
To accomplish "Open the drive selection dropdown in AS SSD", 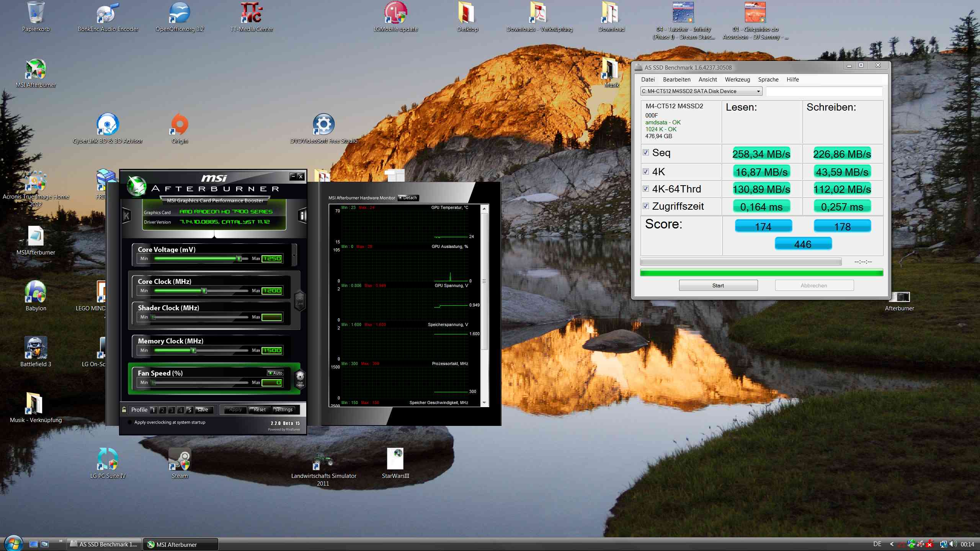I will coord(758,91).
